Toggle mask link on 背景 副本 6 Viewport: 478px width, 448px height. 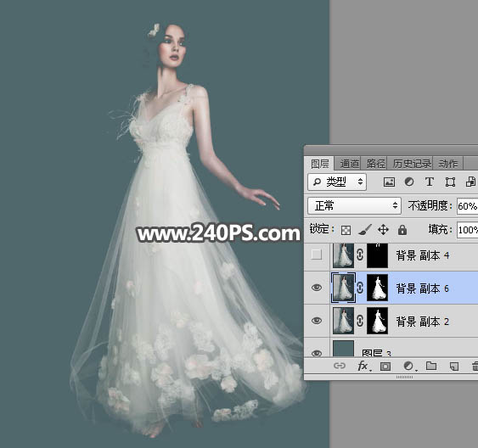tap(360, 288)
